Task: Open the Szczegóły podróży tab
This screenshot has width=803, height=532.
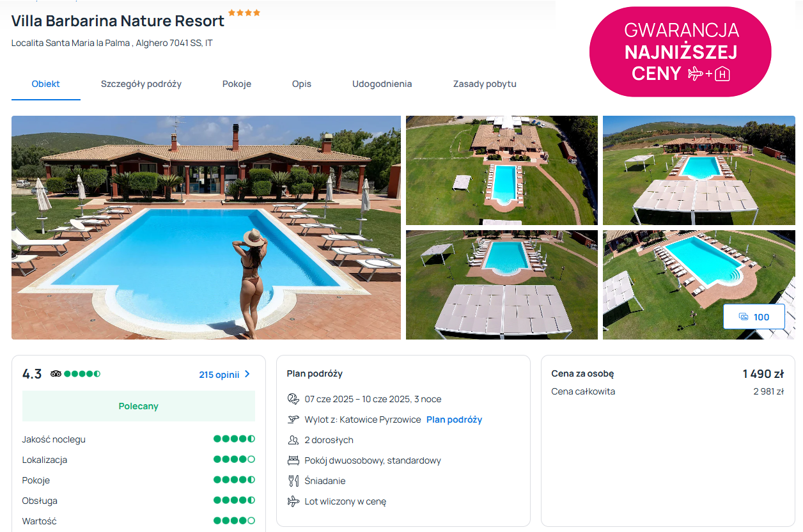Action: (141, 84)
